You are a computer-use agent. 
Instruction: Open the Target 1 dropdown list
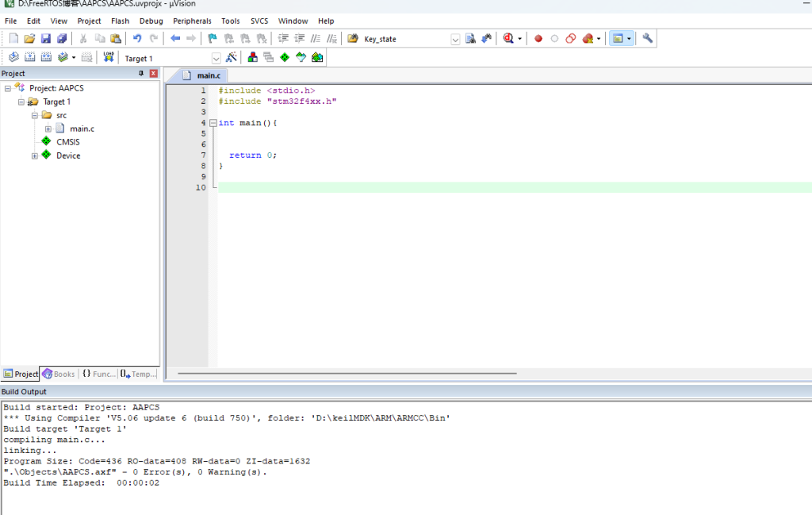(216, 58)
